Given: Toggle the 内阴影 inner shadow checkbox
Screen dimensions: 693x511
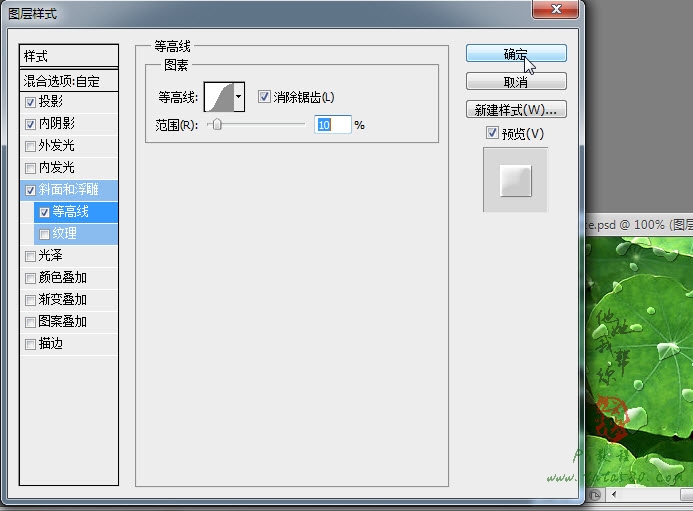Looking at the screenshot, I should click(x=30, y=124).
